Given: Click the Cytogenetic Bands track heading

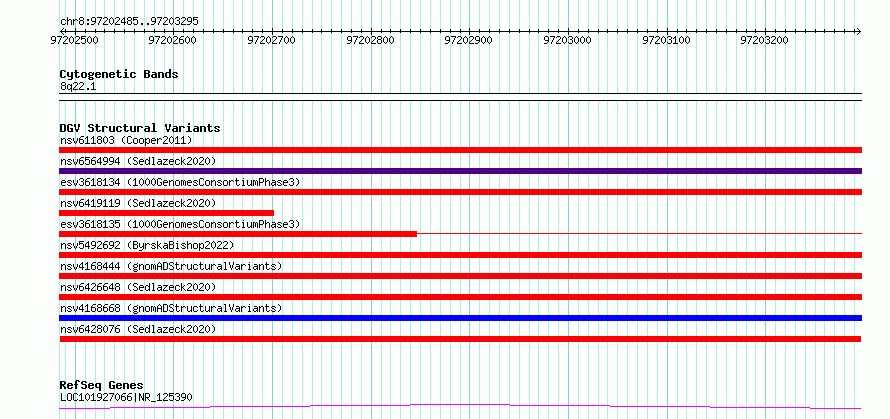Looking at the screenshot, I should click(x=119, y=74).
